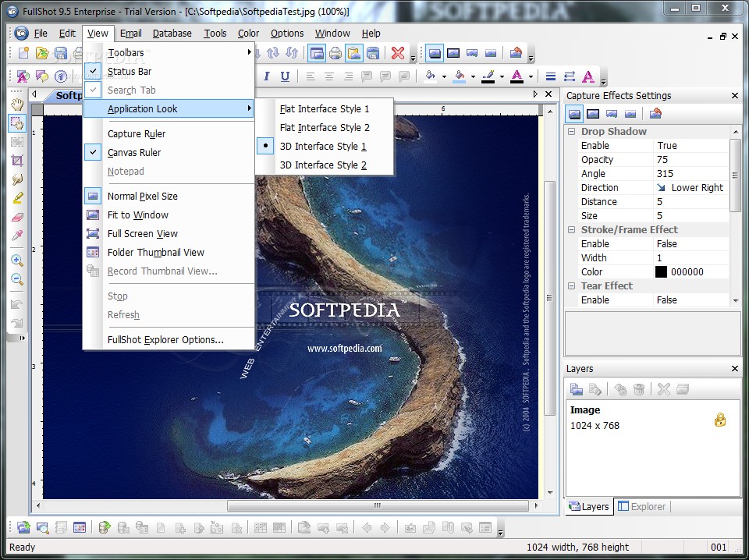Click the canvas horizontal scrollbar thumb

point(378,505)
